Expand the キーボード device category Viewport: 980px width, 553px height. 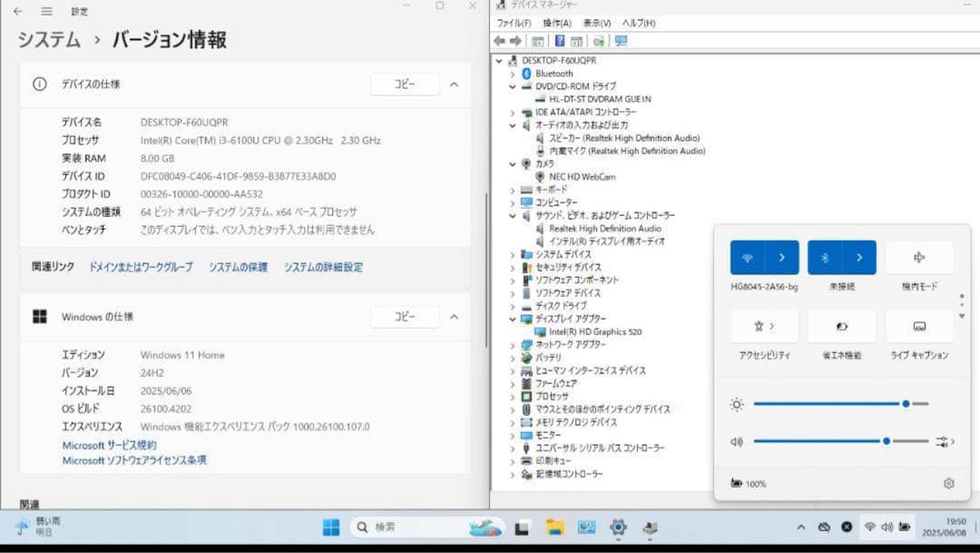pyautogui.click(x=514, y=189)
